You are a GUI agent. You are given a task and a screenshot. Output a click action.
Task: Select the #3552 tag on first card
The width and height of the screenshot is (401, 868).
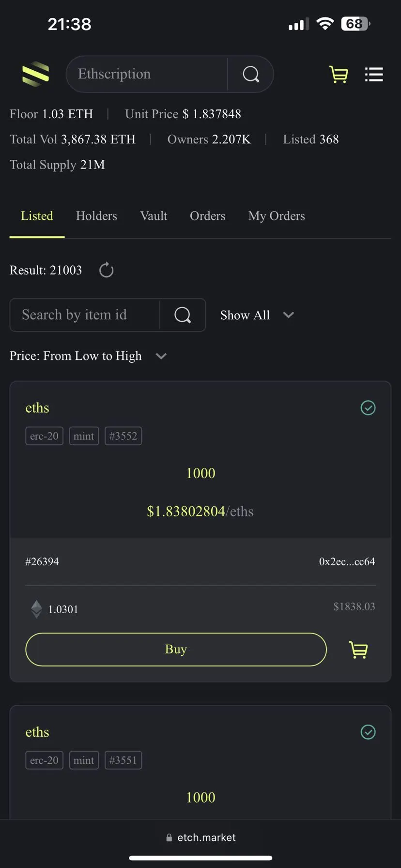(x=123, y=436)
